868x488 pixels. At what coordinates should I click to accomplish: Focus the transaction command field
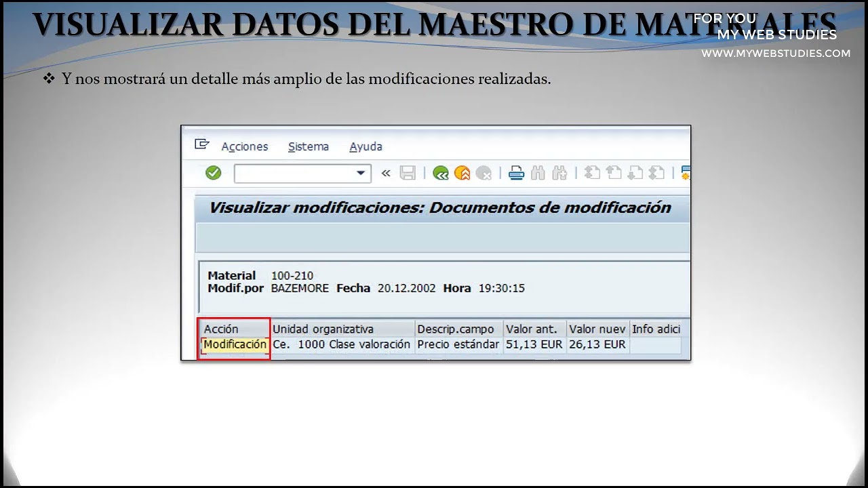[302, 174]
